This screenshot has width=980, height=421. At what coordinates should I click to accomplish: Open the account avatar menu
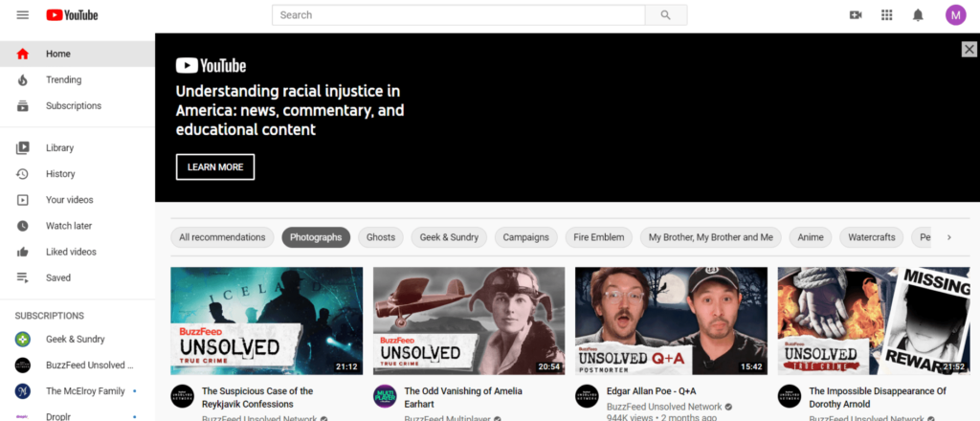pos(955,15)
